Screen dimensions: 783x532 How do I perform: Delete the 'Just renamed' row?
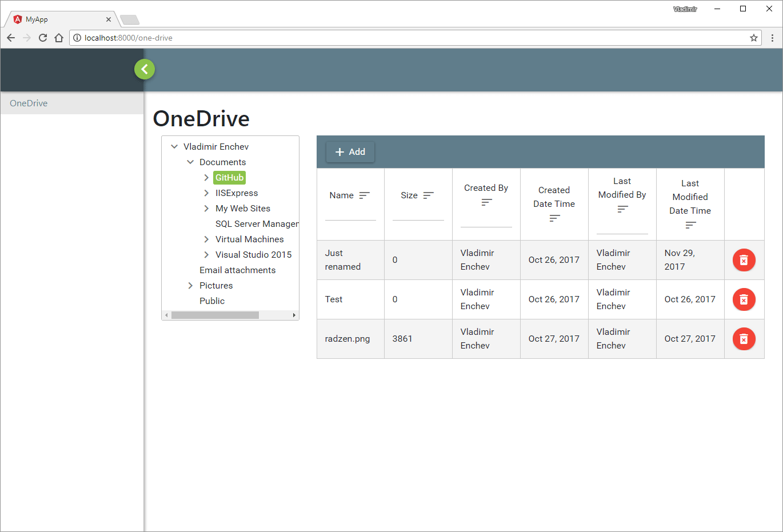[x=744, y=260]
